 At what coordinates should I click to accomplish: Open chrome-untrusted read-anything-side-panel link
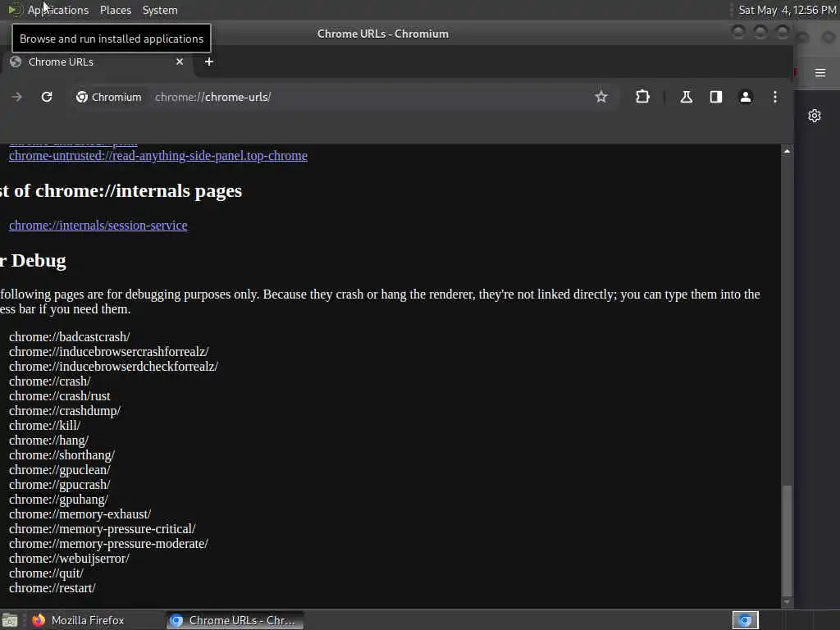tap(158, 156)
